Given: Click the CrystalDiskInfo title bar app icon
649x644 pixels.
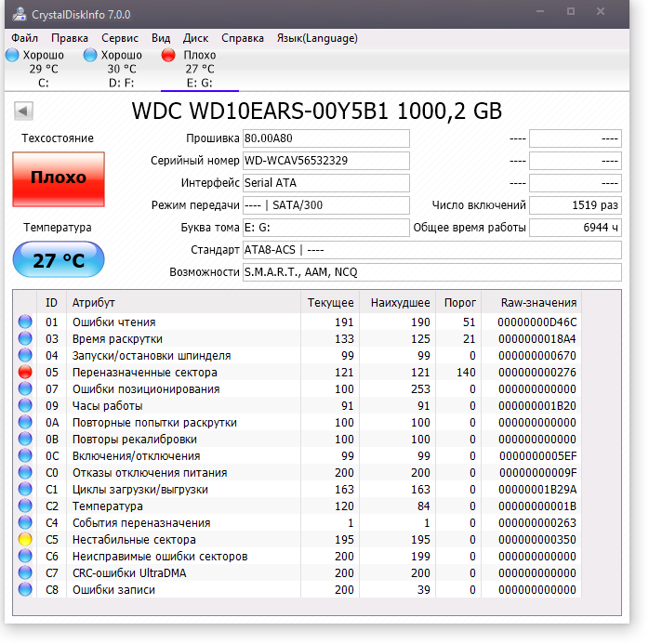Looking at the screenshot, I should (19, 15).
